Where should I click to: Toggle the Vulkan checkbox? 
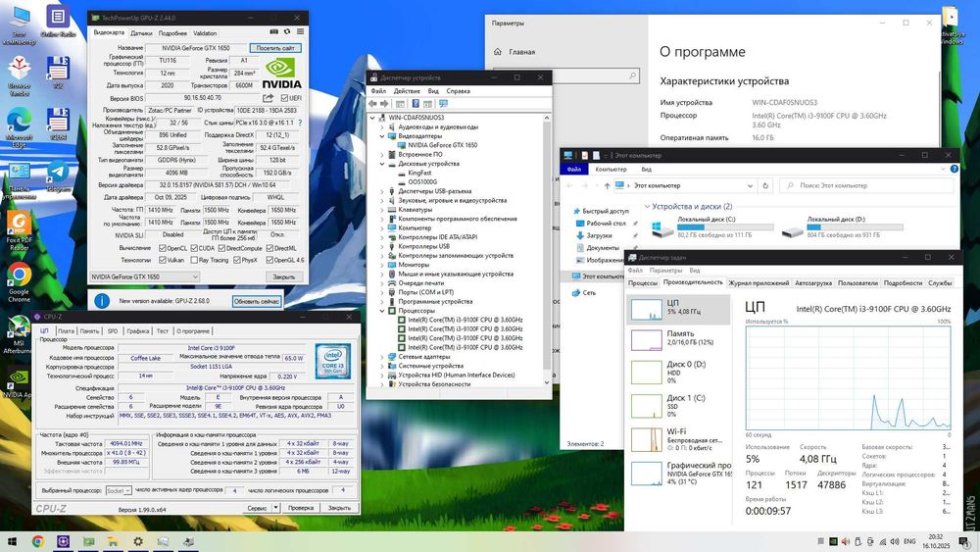point(162,260)
